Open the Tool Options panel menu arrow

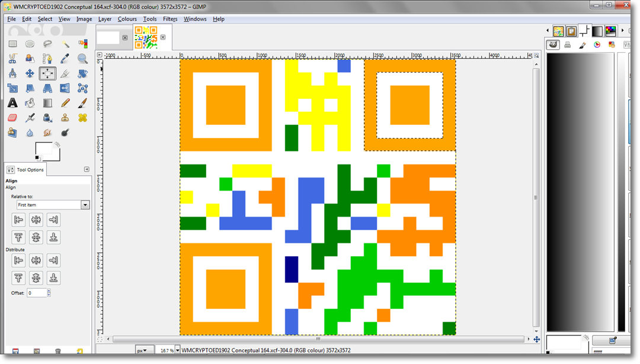click(x=87, y=169)
